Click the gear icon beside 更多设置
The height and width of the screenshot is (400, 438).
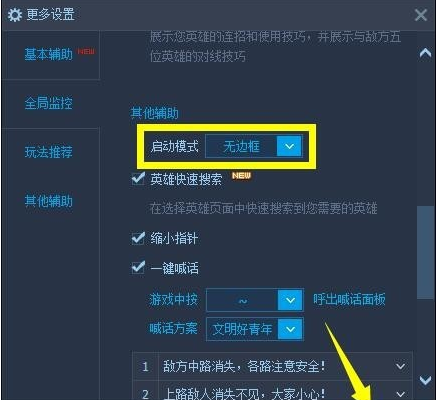pos(15,15)
